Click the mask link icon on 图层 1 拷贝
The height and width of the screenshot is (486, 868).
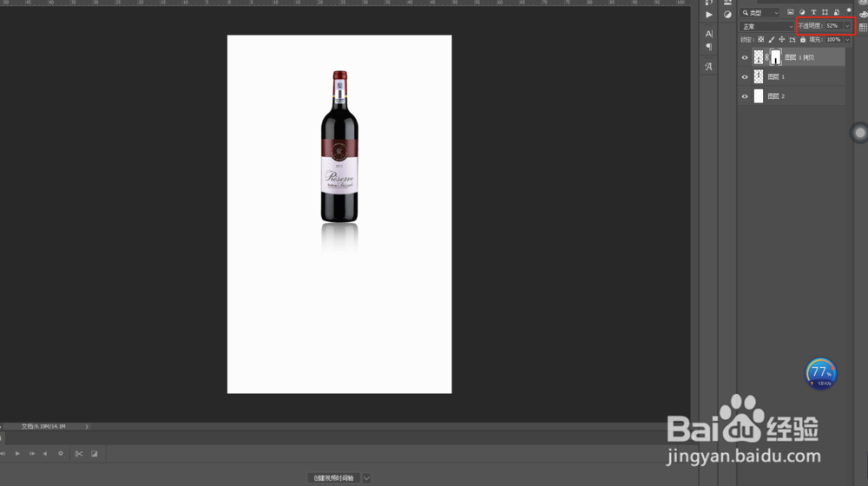click(767, 57)
